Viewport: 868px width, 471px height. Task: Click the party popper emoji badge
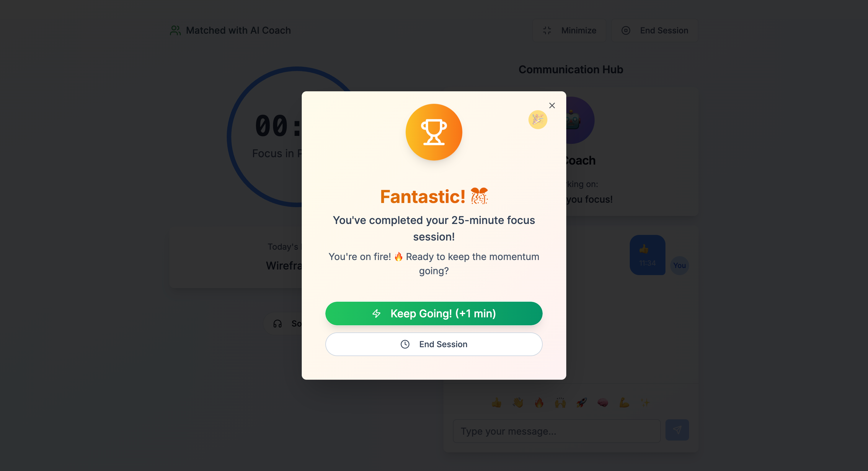[537, 120]
